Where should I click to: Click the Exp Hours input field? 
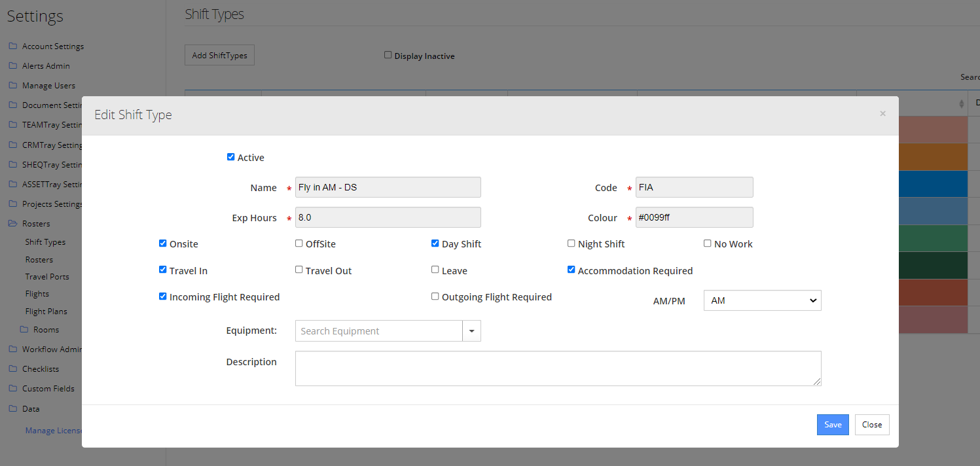click(x=388, y=217)
